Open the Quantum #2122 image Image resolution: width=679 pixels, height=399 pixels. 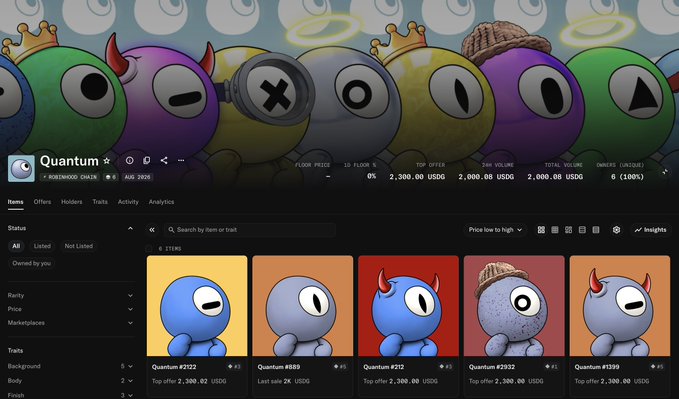coord(197,306)
